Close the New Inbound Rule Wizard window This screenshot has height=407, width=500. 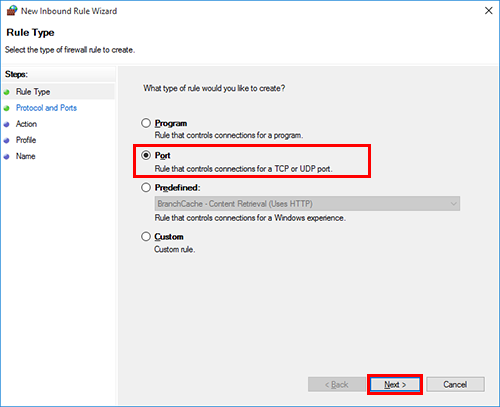[489, 11]
